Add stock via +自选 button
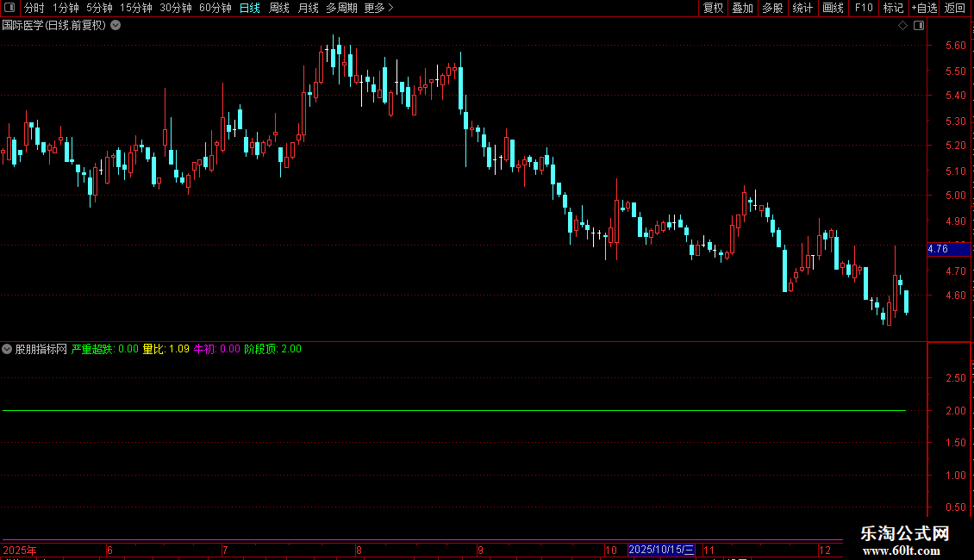The height and width of the screenshot is (560, 974). click(924, 8)
